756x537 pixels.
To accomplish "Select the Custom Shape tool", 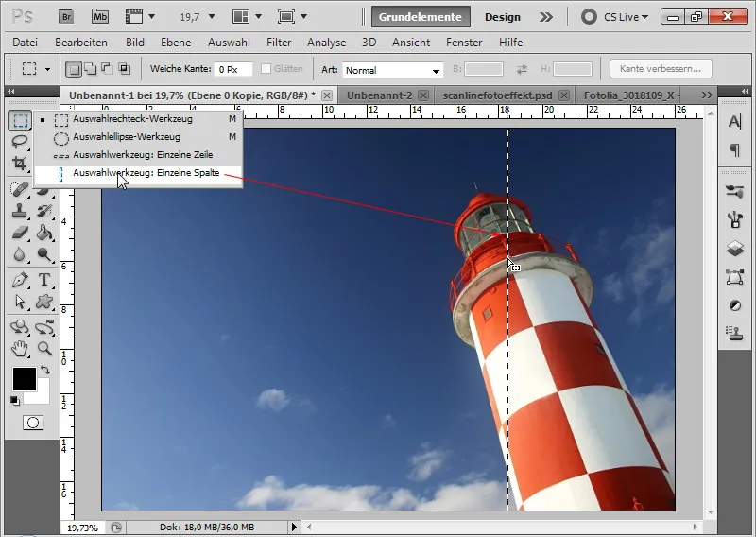I will pos(44,302).
